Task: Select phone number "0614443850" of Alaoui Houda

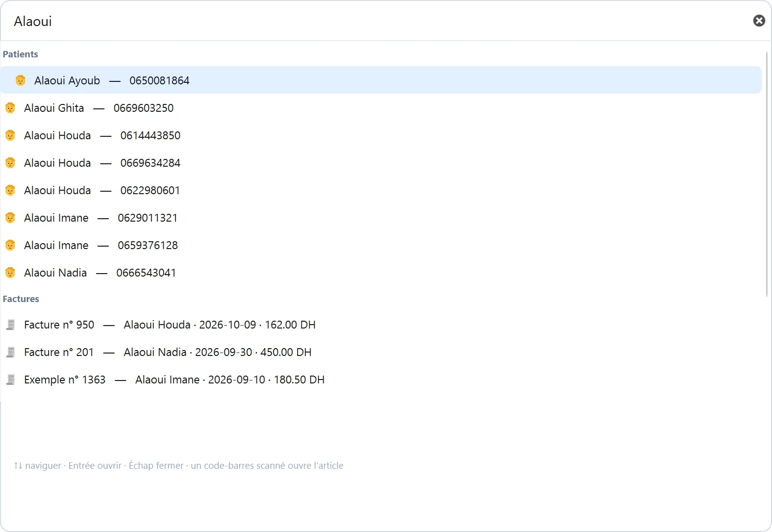Action: click(x=150, y=135)
